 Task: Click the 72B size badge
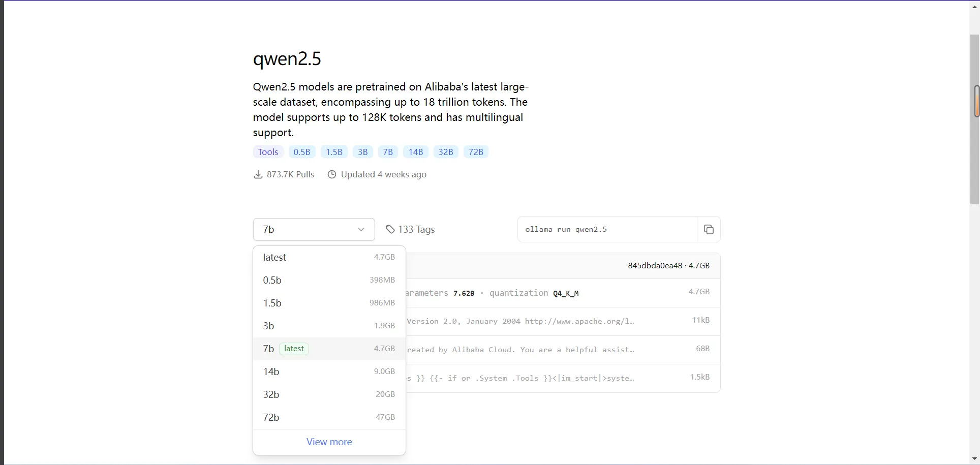click(x=476, y=152)
